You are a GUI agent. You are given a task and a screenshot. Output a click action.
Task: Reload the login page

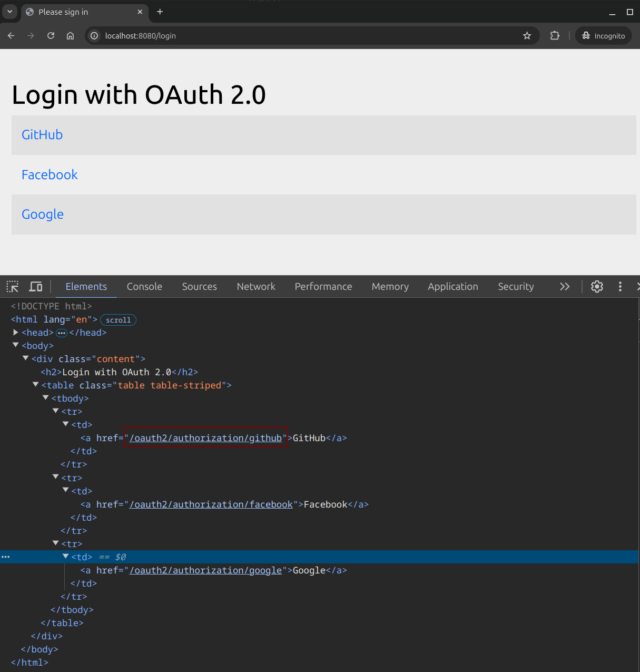pyautogui.click(x=51, y=36)
